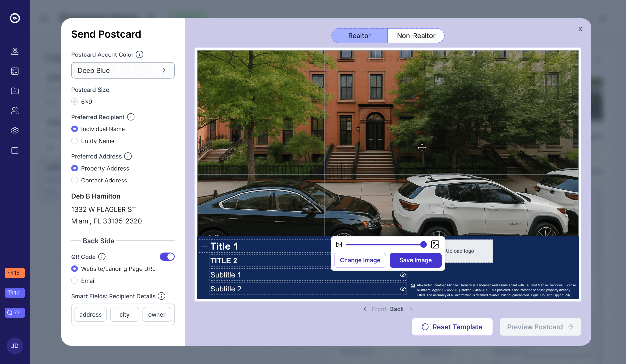
Task: Open the checklist icon in sidebar
Action: coord(15,71)
